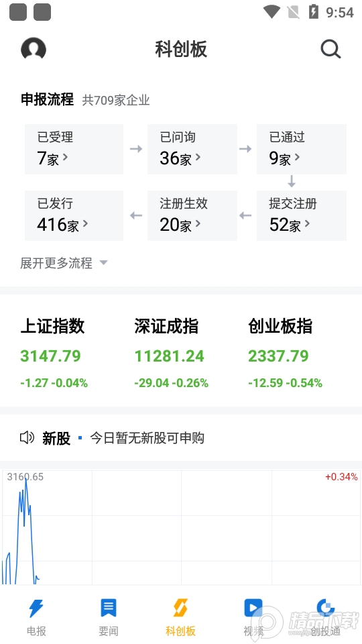362x644 pixels.
Task: Click the chevron next to 52家
Action: click(307, 224)
